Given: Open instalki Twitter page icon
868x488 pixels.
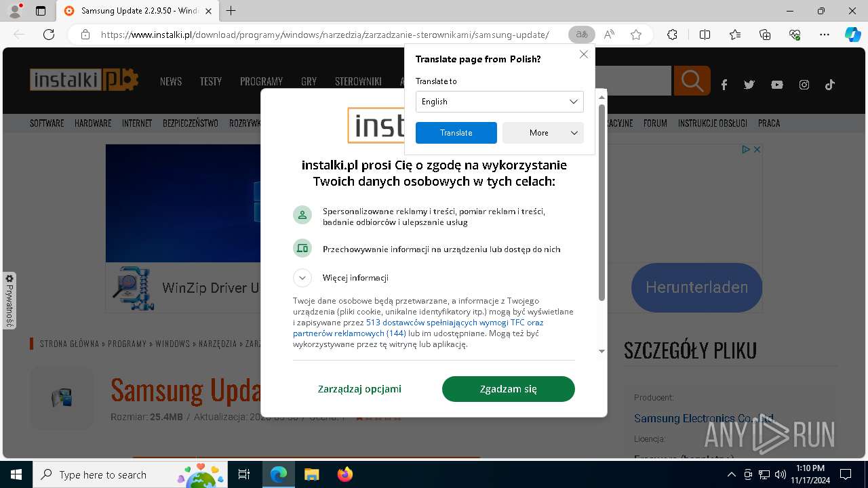Looking at the screenshot, I should [749, 85].
